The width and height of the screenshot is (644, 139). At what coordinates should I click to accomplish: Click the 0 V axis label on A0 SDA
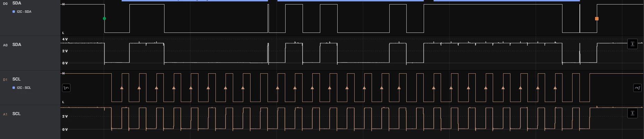[x=65, y=63]
